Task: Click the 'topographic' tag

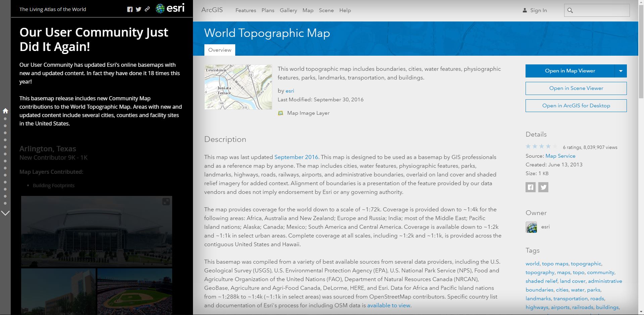Action: pyautogui.click(x=586, y=264)
